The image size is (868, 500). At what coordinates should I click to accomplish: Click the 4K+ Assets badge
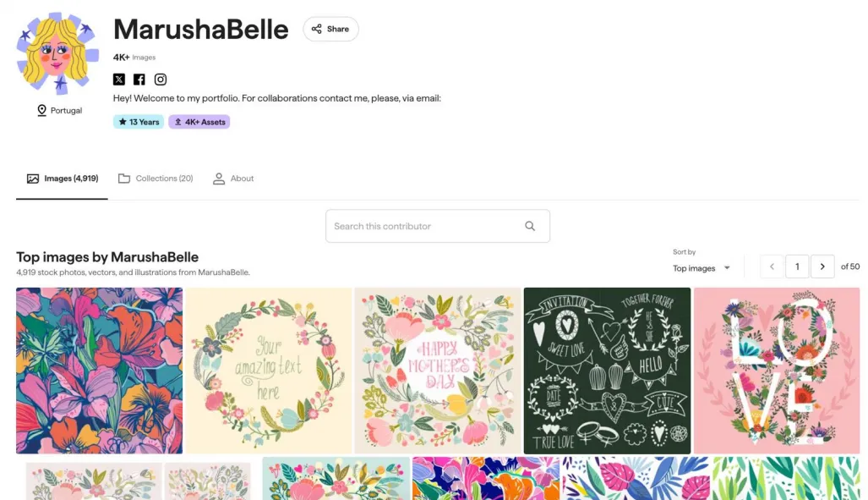[199, 122]
